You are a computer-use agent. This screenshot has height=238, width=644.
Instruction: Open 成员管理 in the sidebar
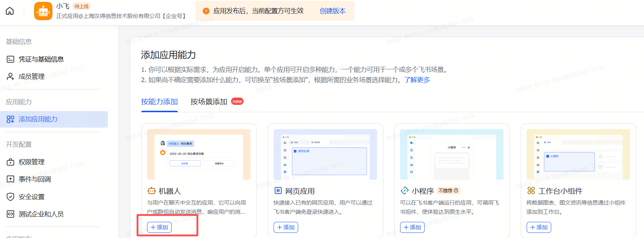tap(32, 77)
